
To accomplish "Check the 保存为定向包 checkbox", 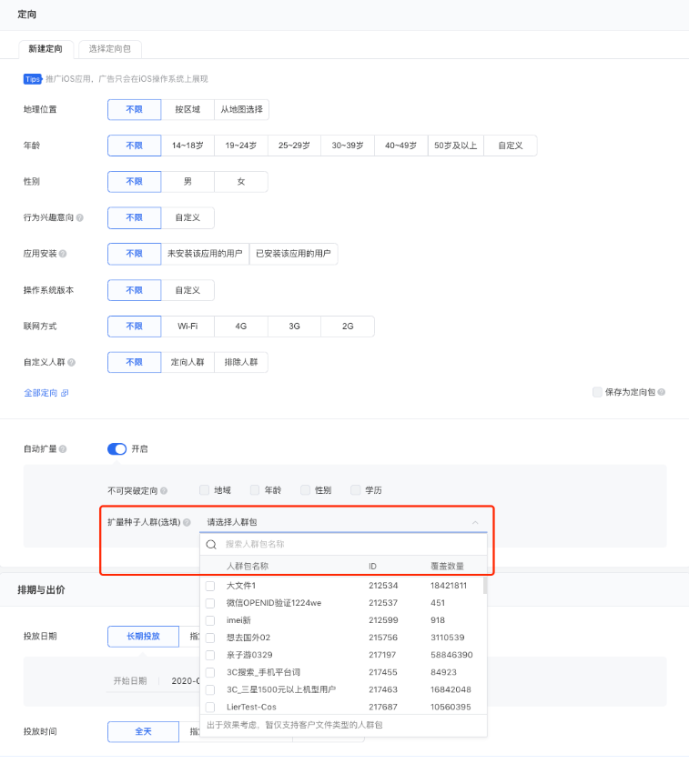I will (x=597, y=392).
